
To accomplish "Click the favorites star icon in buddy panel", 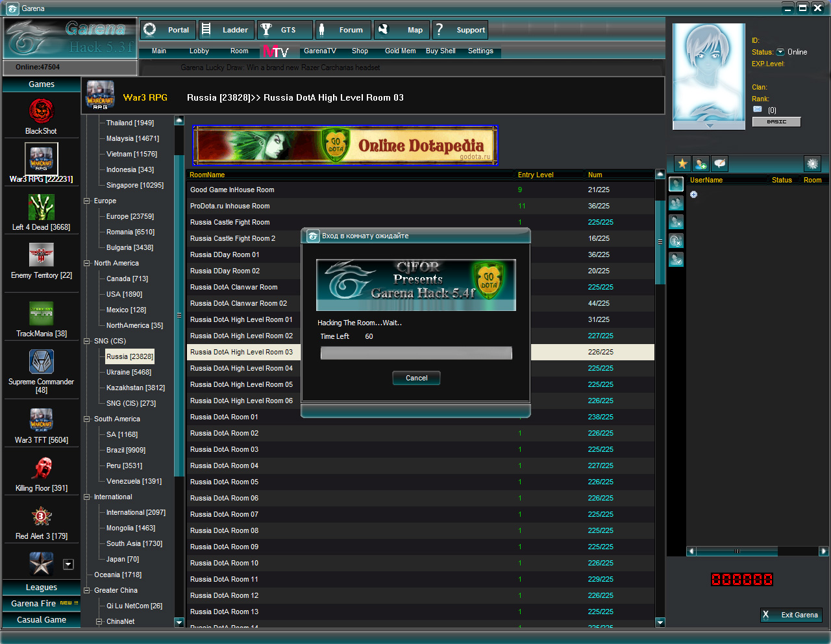I will coord(682,164).
